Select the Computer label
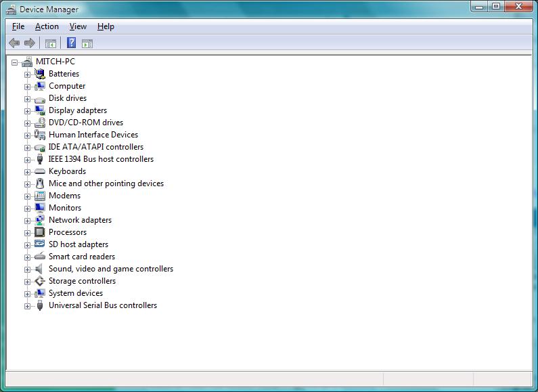 (x=67, y=86)
